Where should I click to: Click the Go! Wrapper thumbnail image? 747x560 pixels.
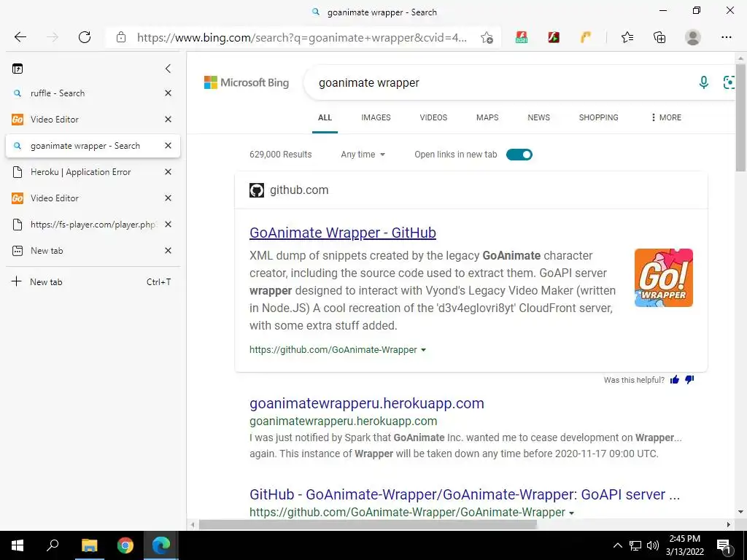(x=664, y=278)
